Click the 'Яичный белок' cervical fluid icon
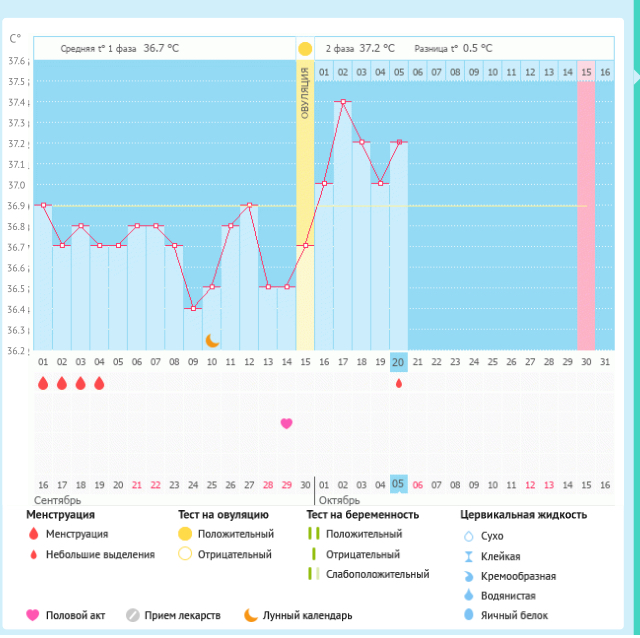 469,615
